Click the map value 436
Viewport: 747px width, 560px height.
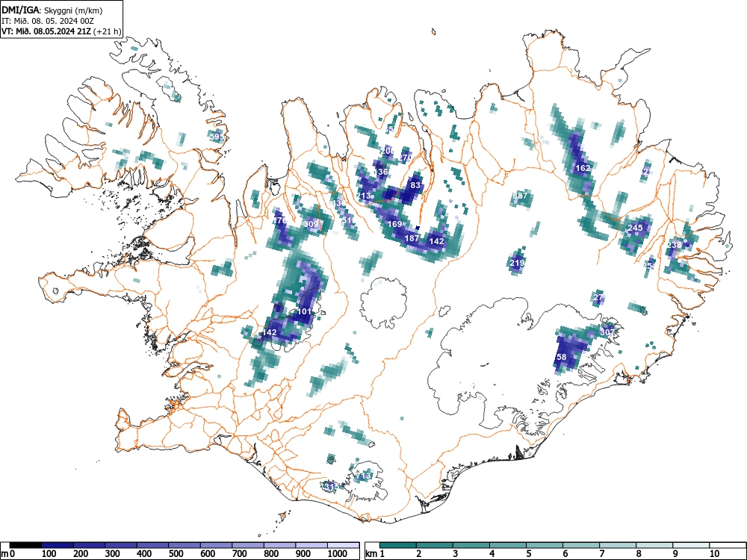click(x=338, y=203)
